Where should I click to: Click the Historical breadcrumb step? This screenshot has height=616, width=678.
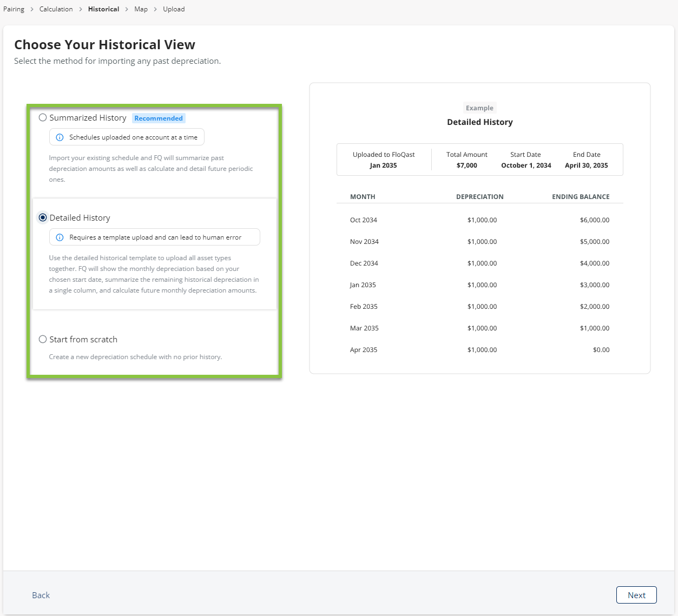pyautogui.click(x=103, y=9)
